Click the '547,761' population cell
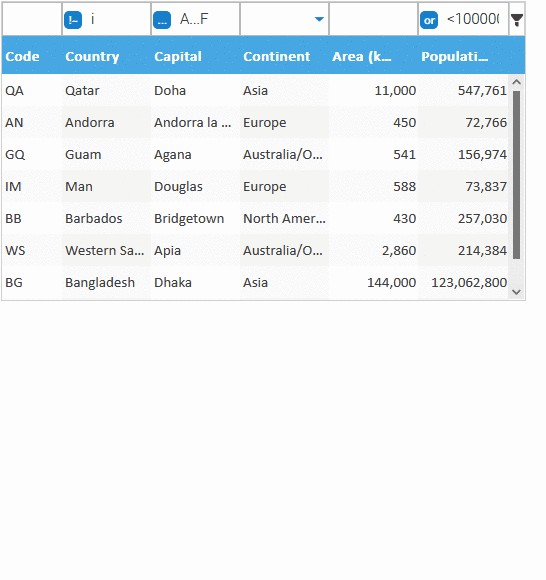Image resolution: width=546 pixels, height=580 pixels. (x=463, y=91)
